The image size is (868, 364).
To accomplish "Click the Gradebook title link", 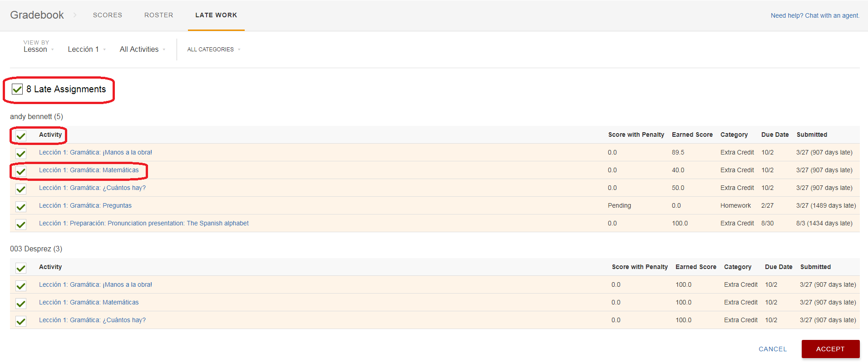I will 37,15.
